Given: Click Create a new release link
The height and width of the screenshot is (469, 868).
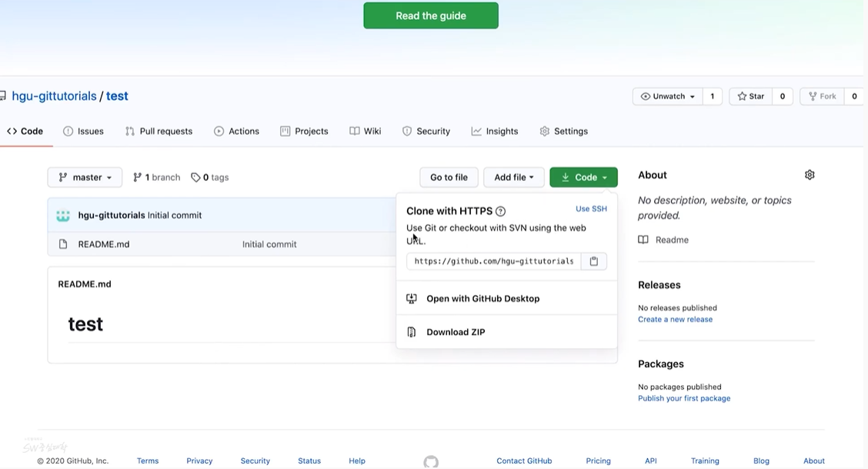Looking at the screenshot, I should [x=675, y=320].
